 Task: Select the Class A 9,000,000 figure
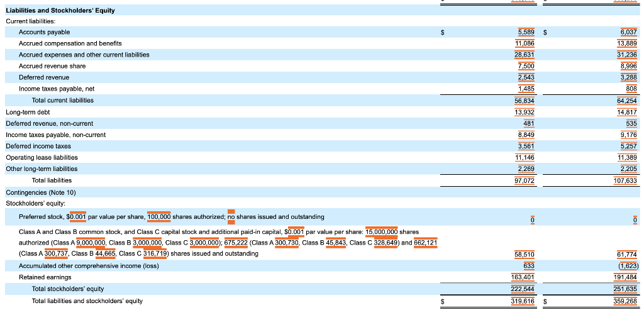[91, 243]
